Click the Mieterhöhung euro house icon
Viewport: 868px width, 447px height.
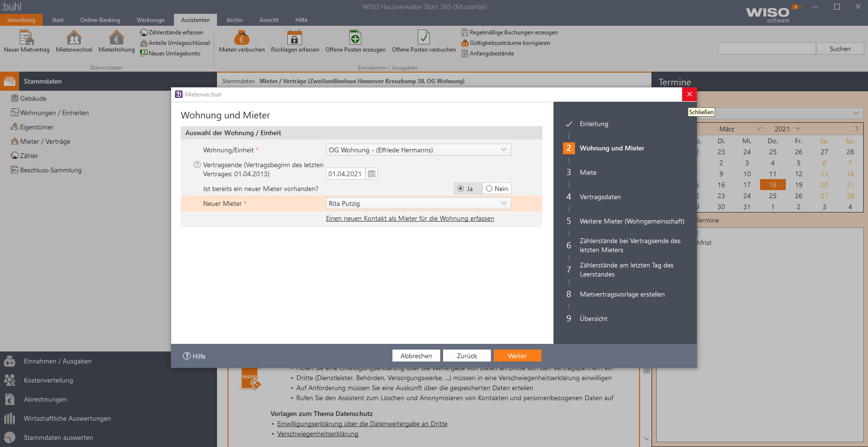coord(116,38)
